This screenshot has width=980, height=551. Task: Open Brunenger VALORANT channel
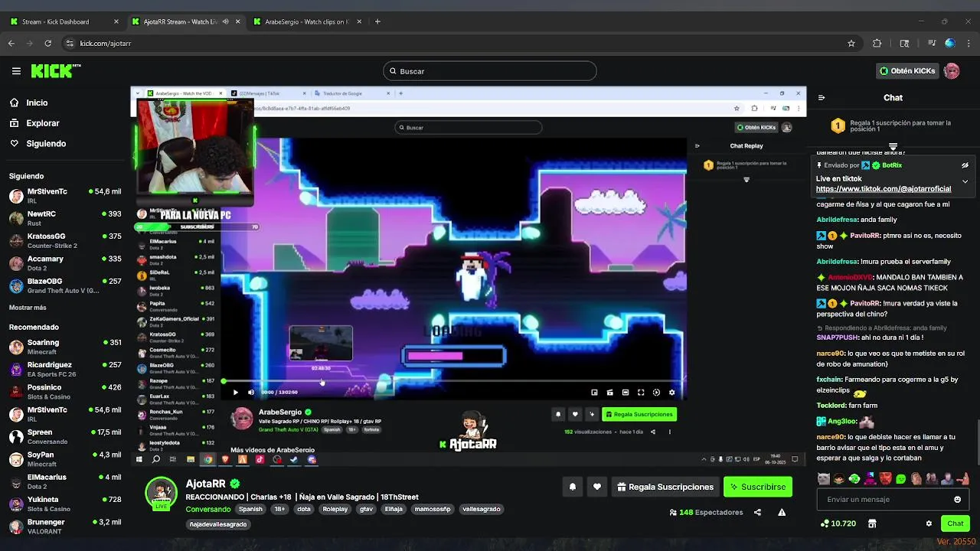[65, 527]
